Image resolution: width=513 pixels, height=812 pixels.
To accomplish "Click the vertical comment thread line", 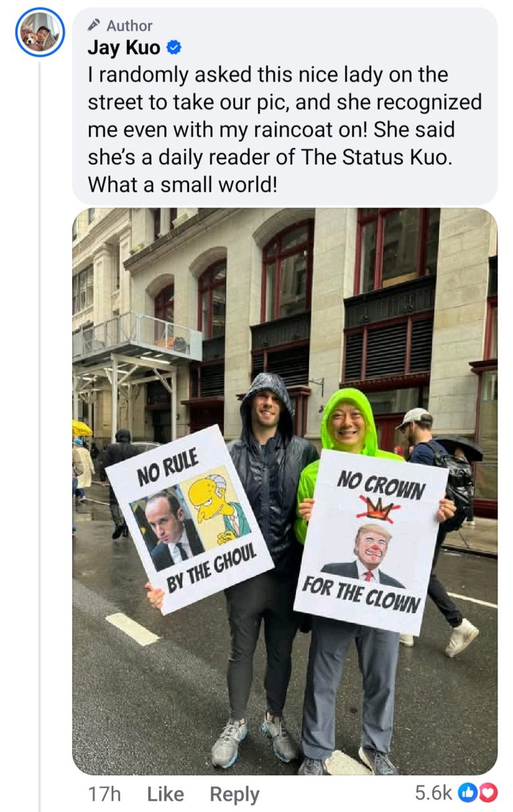I will tap(39, 434).
